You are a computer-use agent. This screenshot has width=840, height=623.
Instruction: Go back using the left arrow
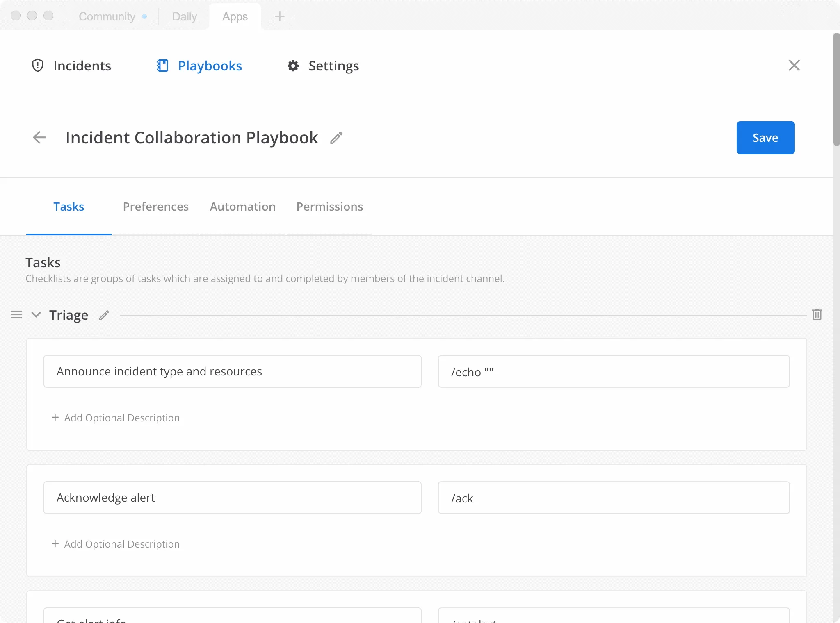39,137
